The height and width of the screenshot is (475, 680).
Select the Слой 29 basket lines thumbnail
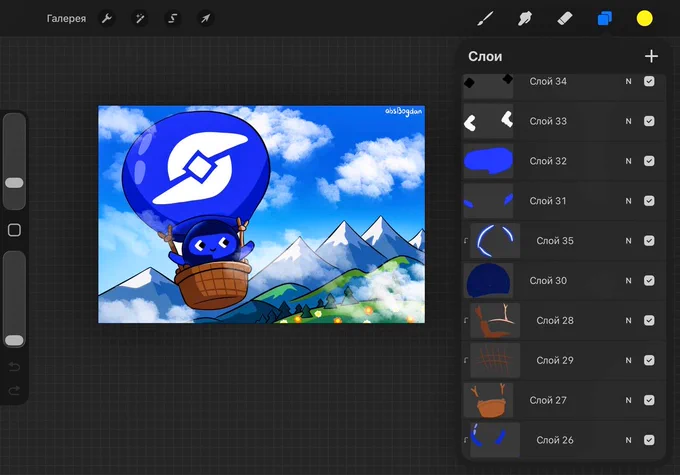click(x=495, y=360)
